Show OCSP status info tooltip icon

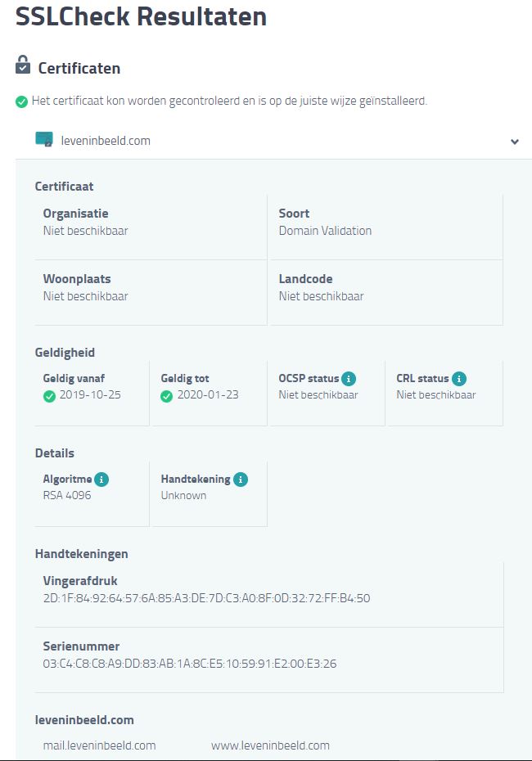tap(349, 379)
